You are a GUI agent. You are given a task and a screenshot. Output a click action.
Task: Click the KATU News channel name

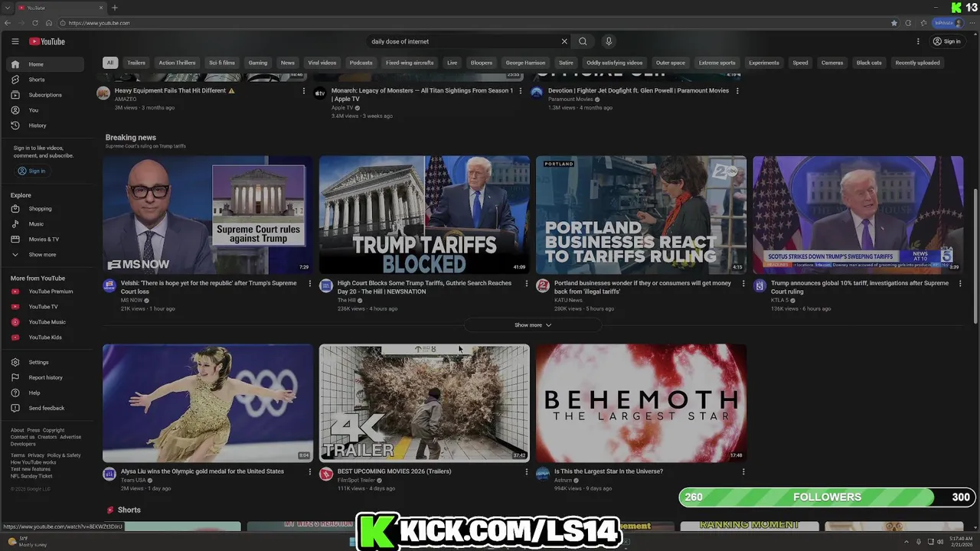coord(568,300)
